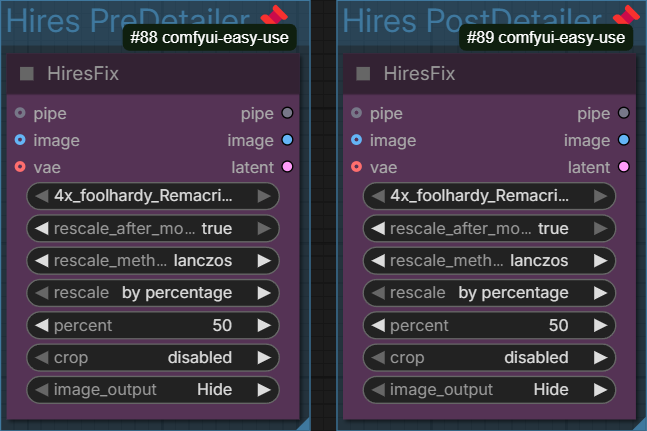Toggle rescale_after_model in PreDetailer node
This screenshot has height=431, width=647.
tap(153, 228)
